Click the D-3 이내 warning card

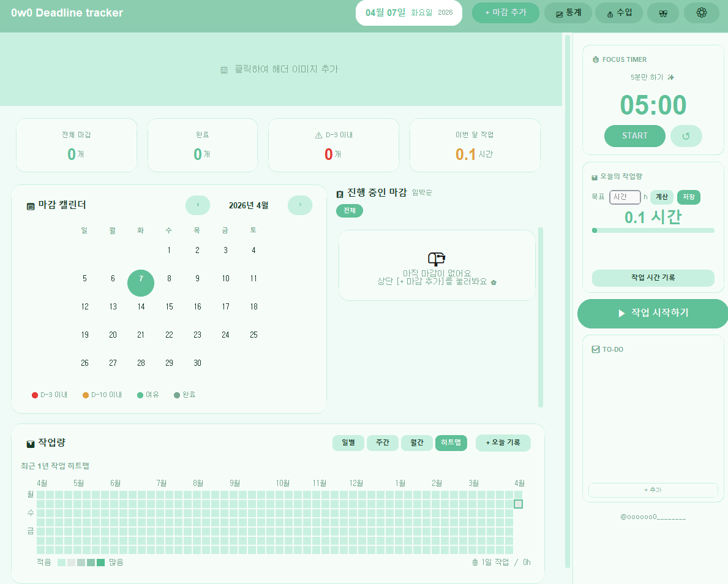[333, 145]
